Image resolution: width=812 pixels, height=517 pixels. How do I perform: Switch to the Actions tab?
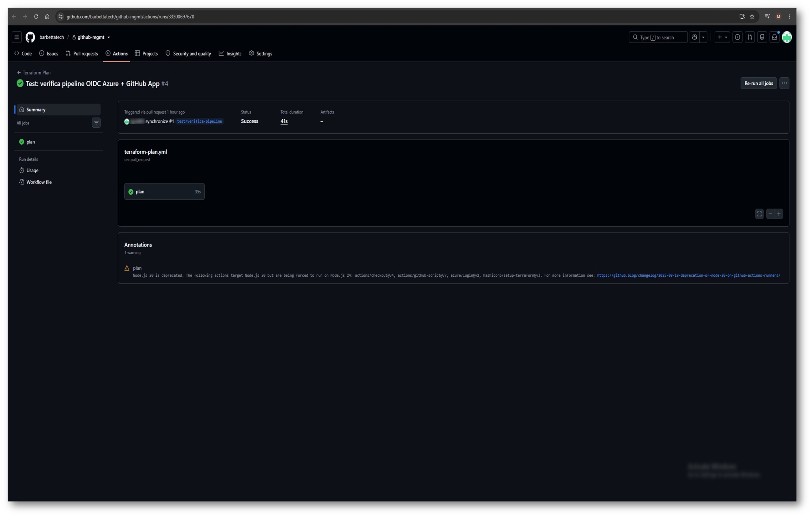[117, 54]
